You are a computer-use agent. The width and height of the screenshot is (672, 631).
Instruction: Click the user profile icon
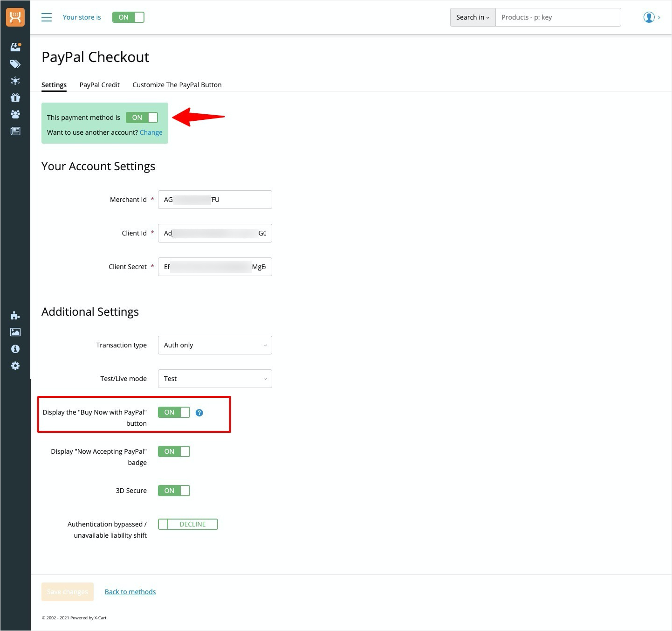pos(649,17)
